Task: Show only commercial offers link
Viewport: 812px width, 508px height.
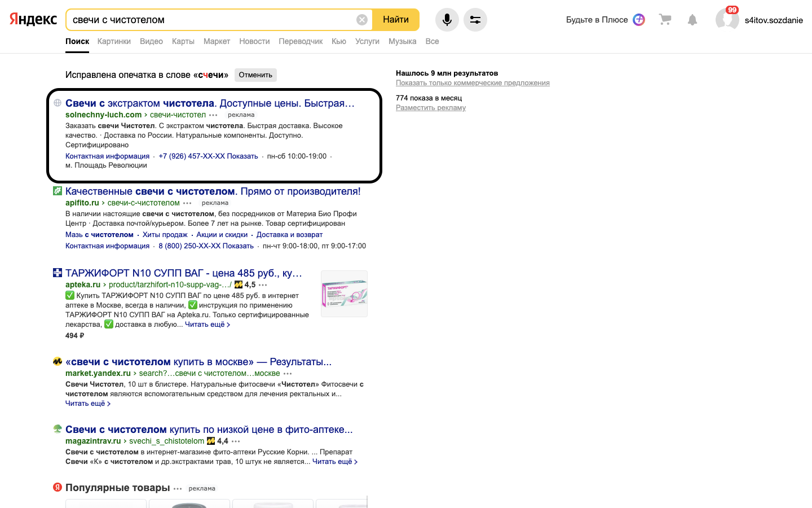Action: point(473,83)
